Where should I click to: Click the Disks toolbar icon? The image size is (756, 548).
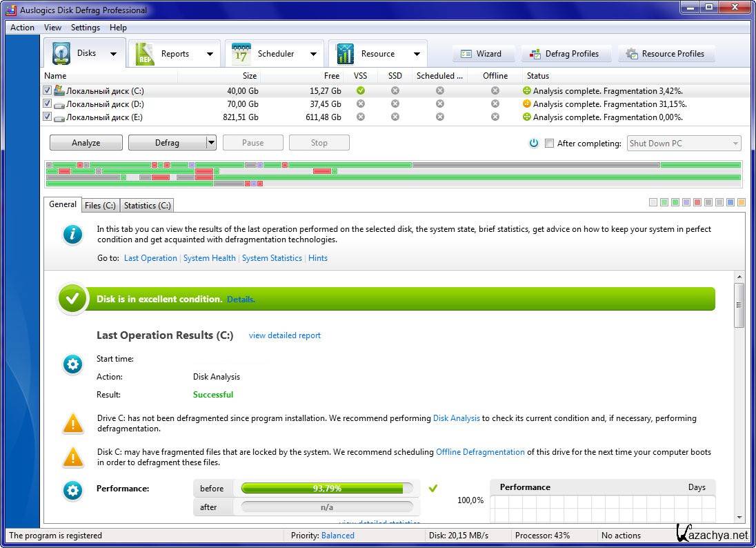pyautogui.click(x=62, y=54)
